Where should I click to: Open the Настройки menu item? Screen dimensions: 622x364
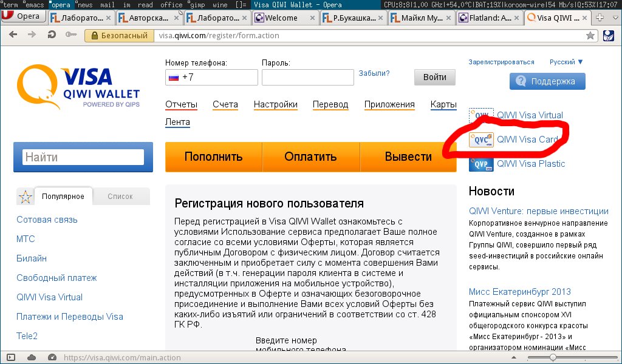point(276,104)
